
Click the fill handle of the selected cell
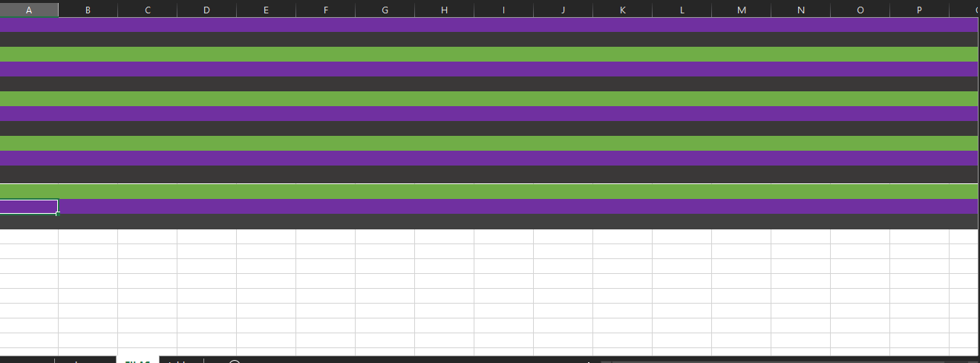57,214
